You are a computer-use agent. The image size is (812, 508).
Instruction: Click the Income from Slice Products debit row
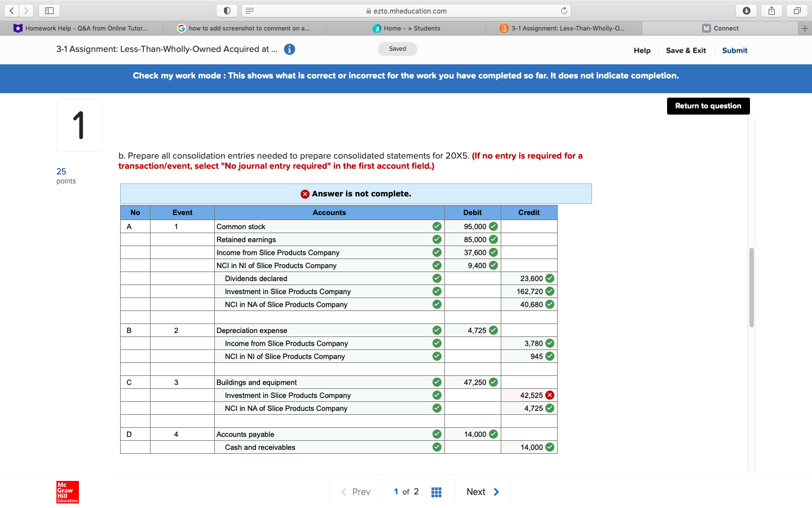(329, 252)
